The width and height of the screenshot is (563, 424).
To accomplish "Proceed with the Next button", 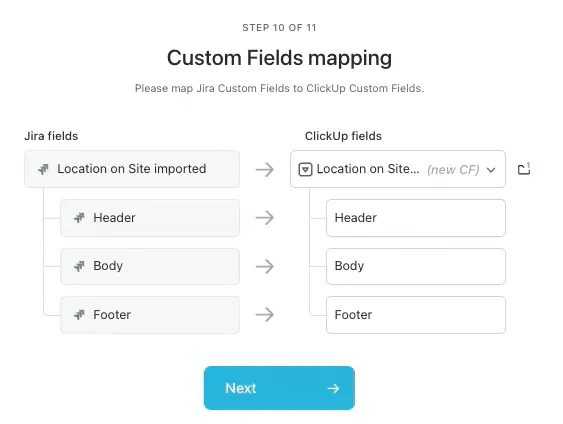I will click(279, 388).
